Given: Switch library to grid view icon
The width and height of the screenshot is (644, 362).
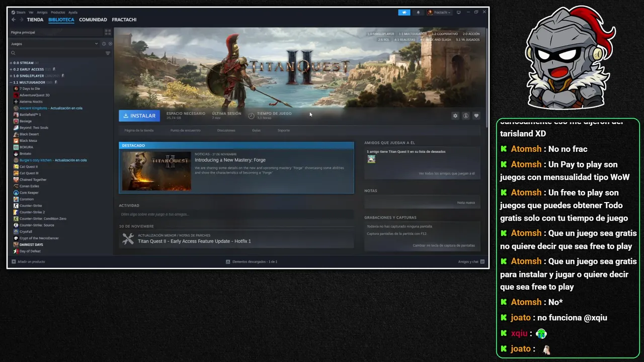Looking at the screenshot, I should (x=108, y=32).
